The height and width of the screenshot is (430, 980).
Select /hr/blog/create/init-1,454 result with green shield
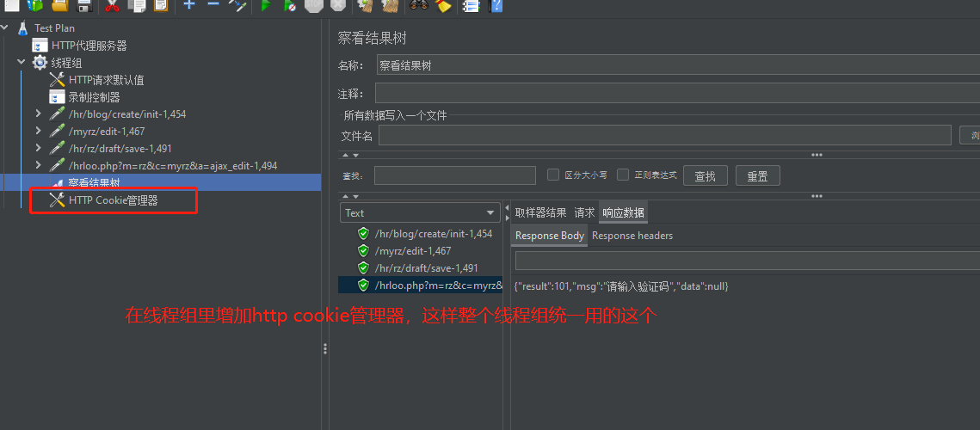coord(425,234)
